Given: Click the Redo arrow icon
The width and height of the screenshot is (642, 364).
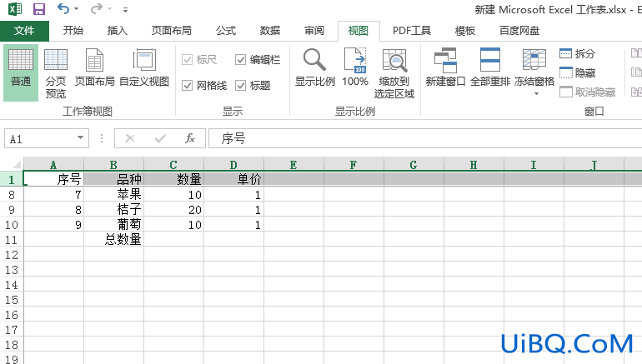Looking at the screenshot, I should click(x=96, y=8).
